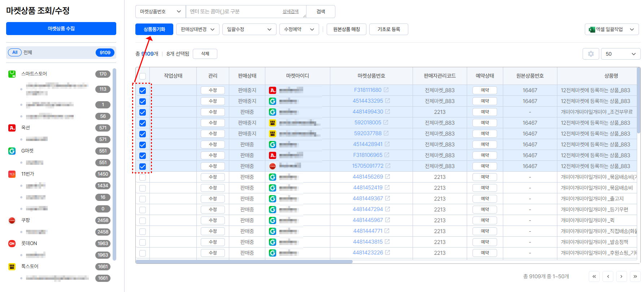Go to the next page arrow
The image size is (644, 292).
[x=621, y=276]
